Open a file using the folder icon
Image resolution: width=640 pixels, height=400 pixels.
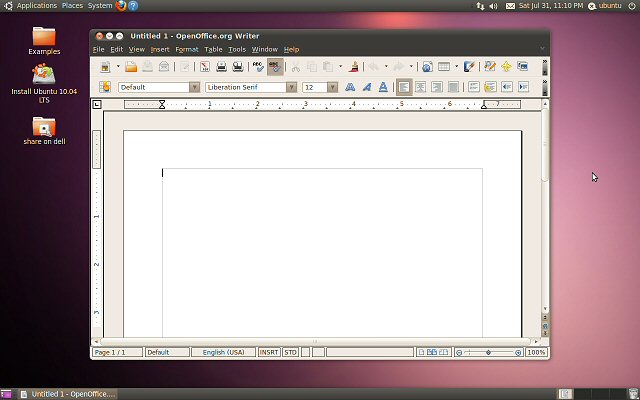131,67
